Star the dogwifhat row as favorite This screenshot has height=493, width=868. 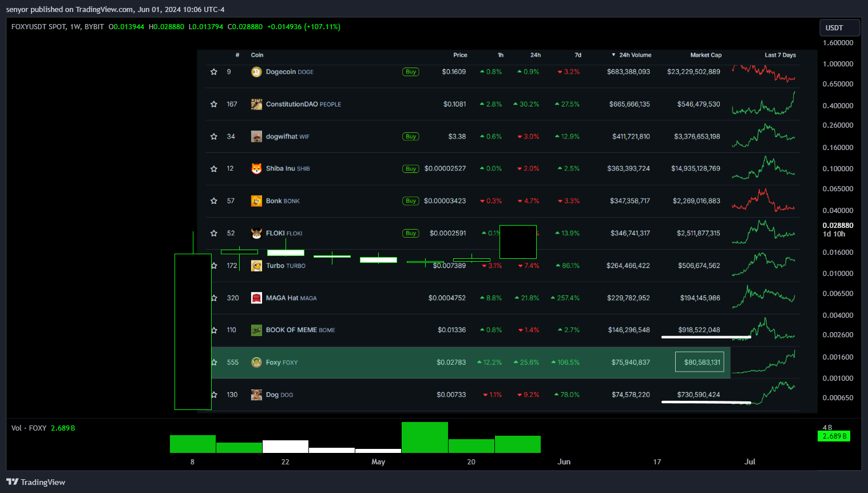(x=214, y=137)
